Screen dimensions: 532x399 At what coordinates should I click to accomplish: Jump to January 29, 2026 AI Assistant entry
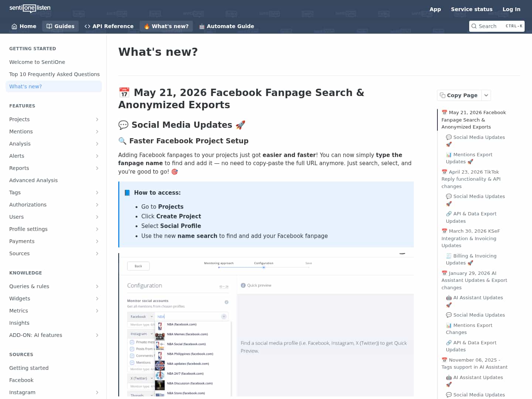[474, 280]
